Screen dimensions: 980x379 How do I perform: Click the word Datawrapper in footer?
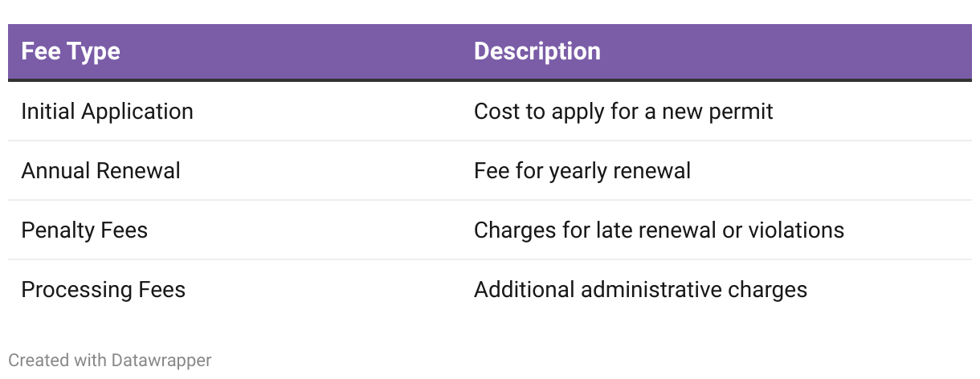tap(161, 361)
